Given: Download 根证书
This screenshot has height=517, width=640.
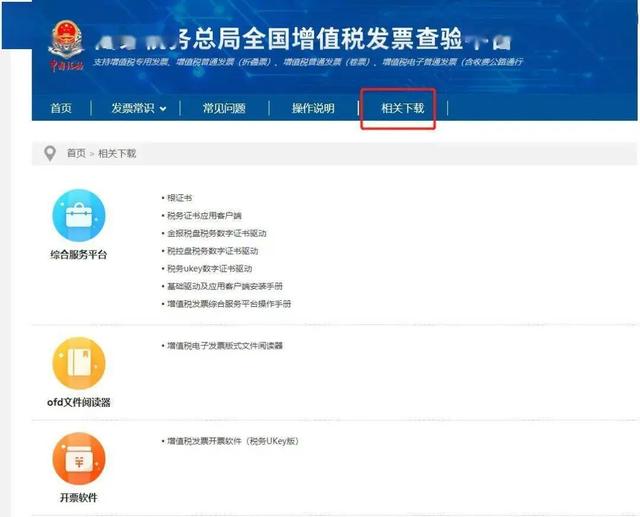Looking at the screenshot, I should (x=179, y=198).
